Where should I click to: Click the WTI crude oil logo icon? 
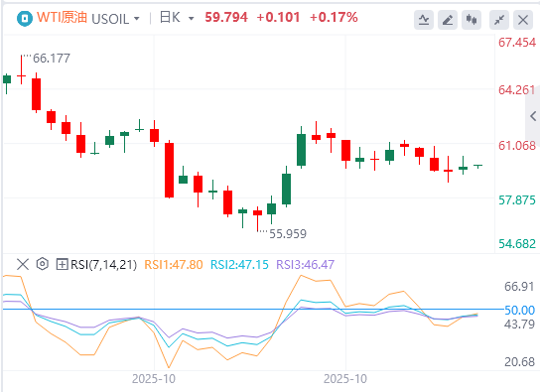[25, 18]
